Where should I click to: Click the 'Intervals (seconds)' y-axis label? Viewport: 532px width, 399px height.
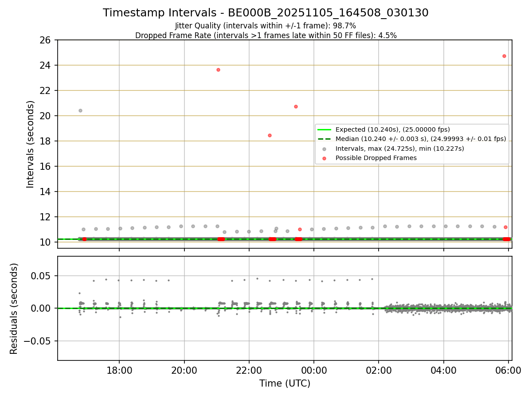point(30,144)
